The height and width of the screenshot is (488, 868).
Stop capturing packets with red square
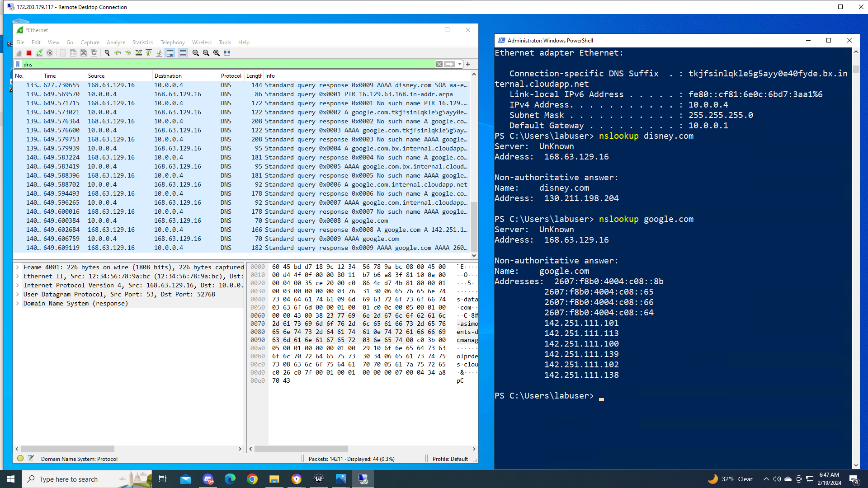point(29,53)
